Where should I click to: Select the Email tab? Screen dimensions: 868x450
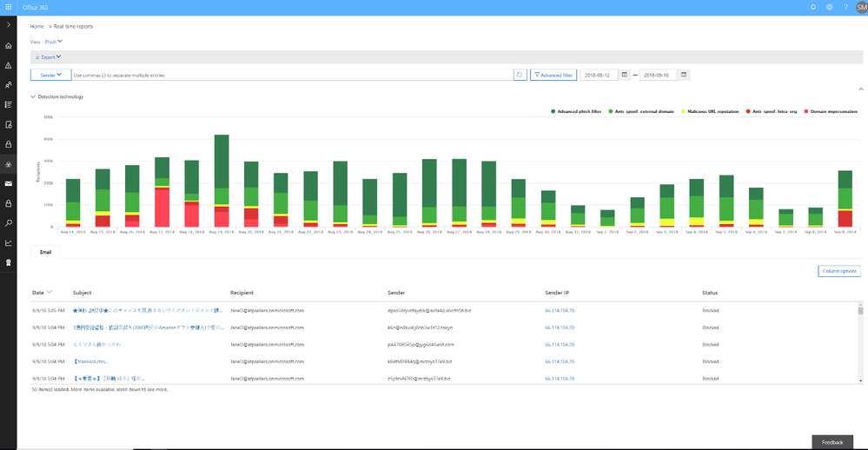pos(45,252)
